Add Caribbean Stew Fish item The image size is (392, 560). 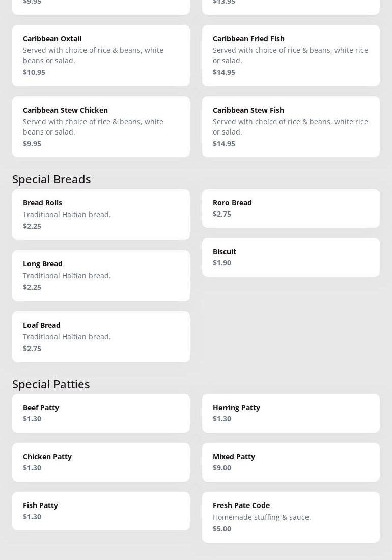pos(291,126)
